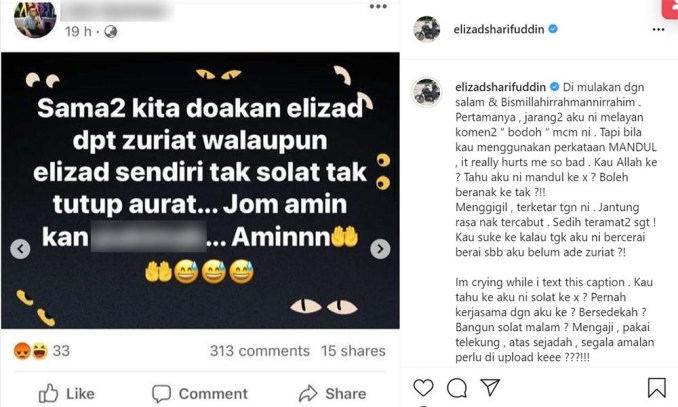Viewport: 678px width, 407px height.
Task: Open the Facebook poster's profile picture
Action: 35,18
